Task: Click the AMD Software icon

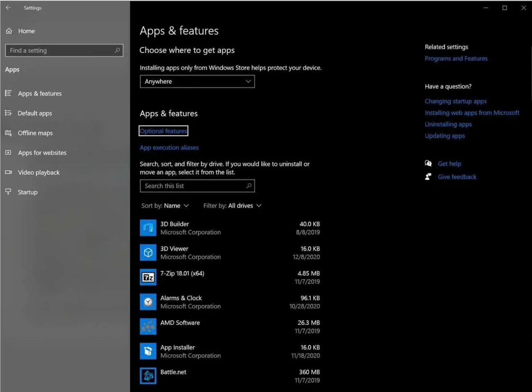Action: pos(148,327)
